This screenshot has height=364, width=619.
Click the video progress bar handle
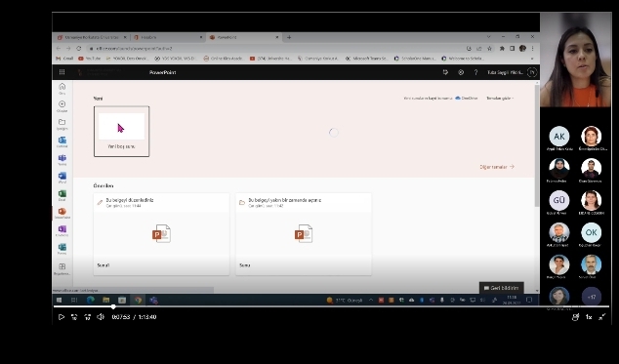tap(113, 306)
